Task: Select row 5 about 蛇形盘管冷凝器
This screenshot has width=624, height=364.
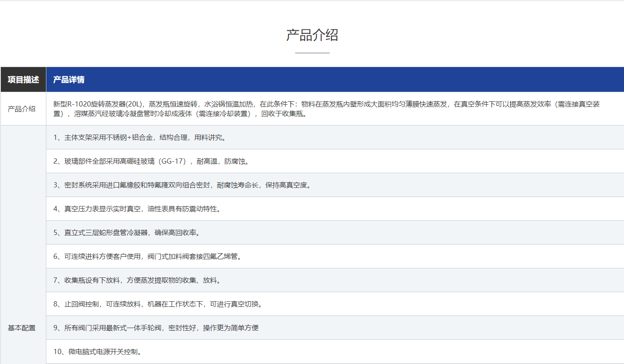Action: [x=127, y=233]
